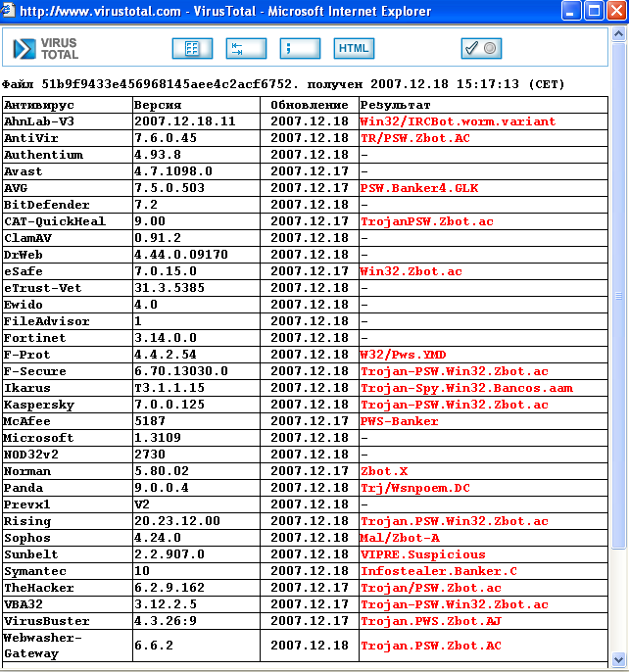Viewport: 629px width, 672px height.
Task: Click result 'PSW.Banker4.GLK'
Action: 419,188
